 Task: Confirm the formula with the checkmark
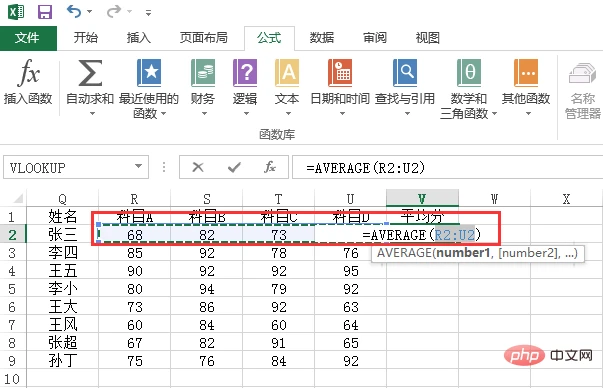(x=234, y=167)
